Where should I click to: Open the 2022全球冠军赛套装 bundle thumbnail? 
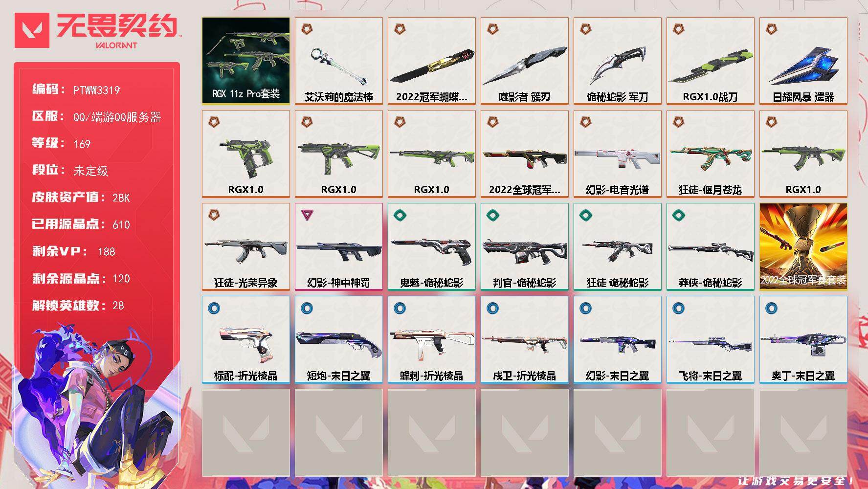click(x=803, y=246)
